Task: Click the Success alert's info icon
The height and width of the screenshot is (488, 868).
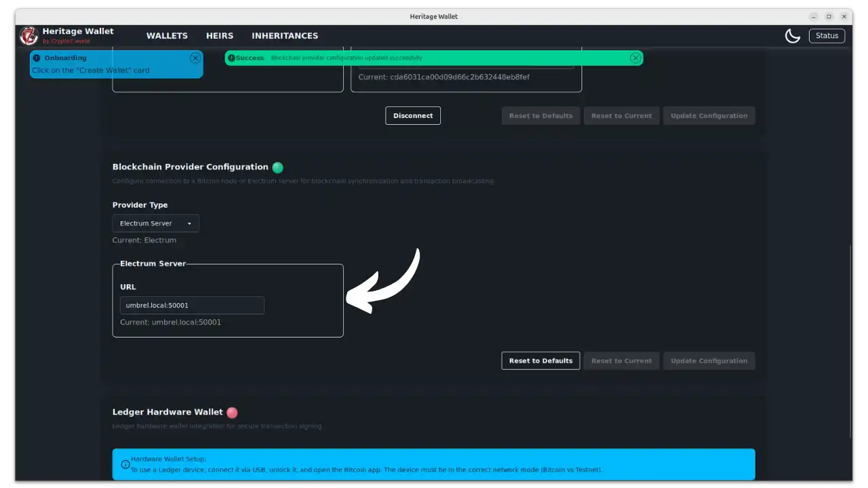Action: (x=231, y=58)
